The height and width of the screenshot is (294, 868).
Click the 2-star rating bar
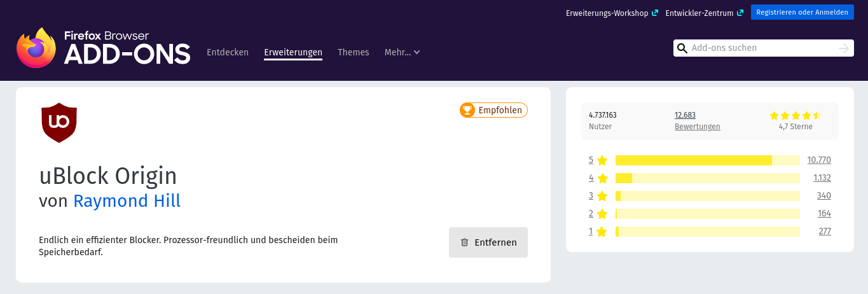click(x=708, y=214)
